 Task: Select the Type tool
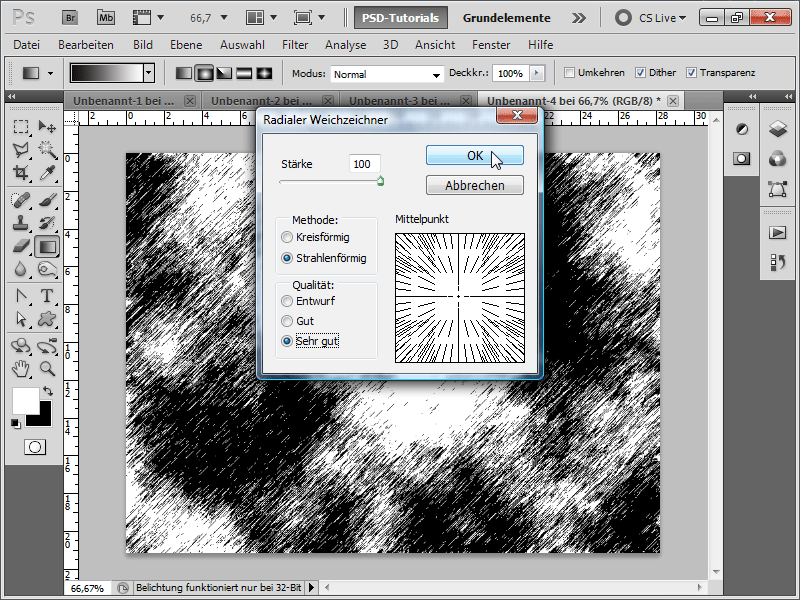pos(47,296)
